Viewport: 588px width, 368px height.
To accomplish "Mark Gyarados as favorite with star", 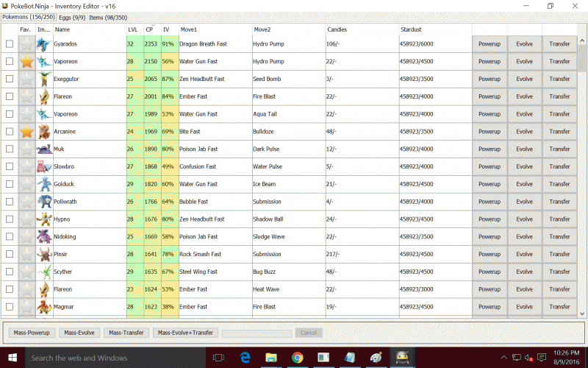I will 26,44.
